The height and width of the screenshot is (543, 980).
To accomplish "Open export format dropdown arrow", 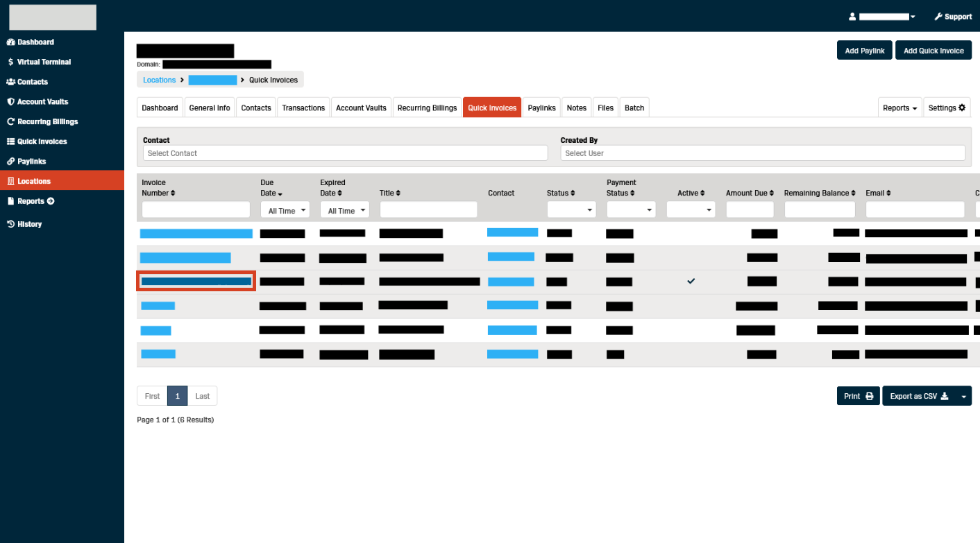I will click(x=963, y=396).
